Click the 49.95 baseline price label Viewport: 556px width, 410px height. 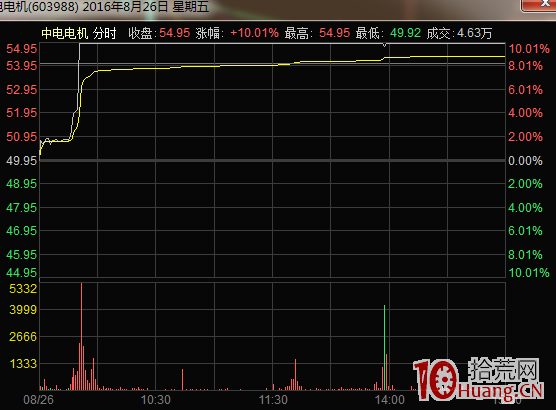click(22, 161)
